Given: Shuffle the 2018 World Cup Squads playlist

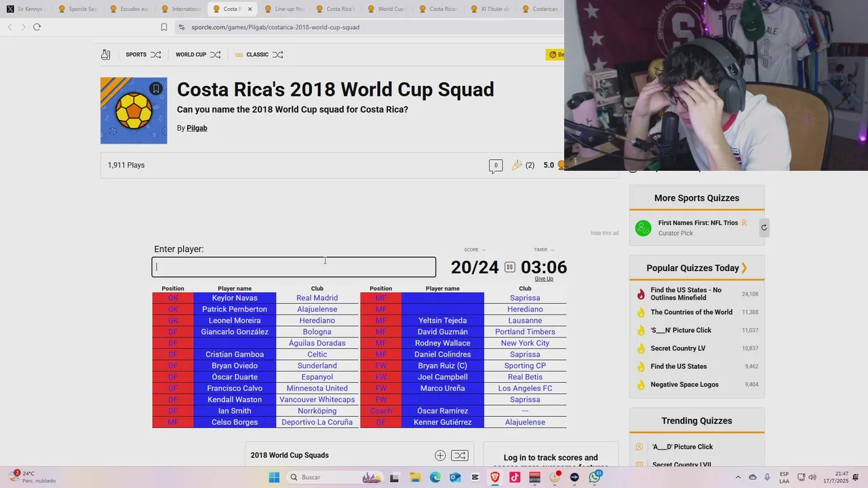Looking at the screenshot, I should pos(460,455).
